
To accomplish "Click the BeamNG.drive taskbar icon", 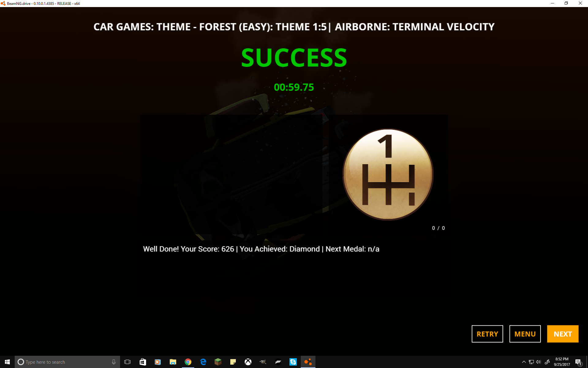I will coord(308,362).
